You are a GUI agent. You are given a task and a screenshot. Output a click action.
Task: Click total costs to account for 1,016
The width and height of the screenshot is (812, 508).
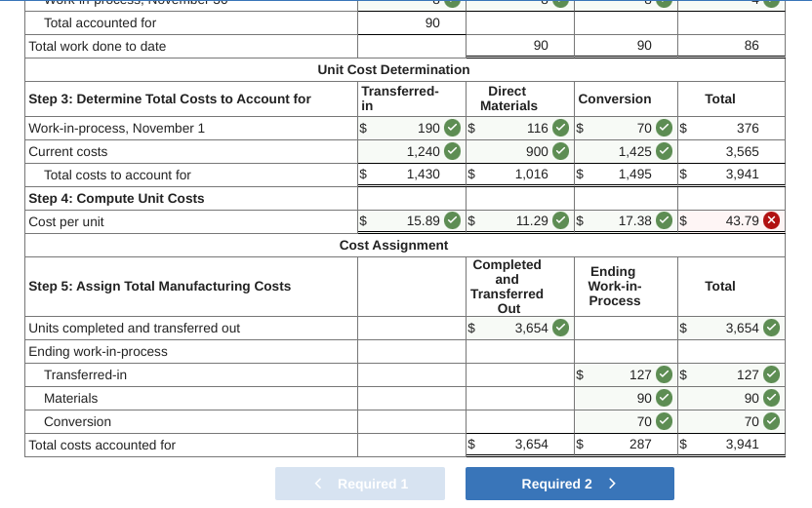point(531,175)
